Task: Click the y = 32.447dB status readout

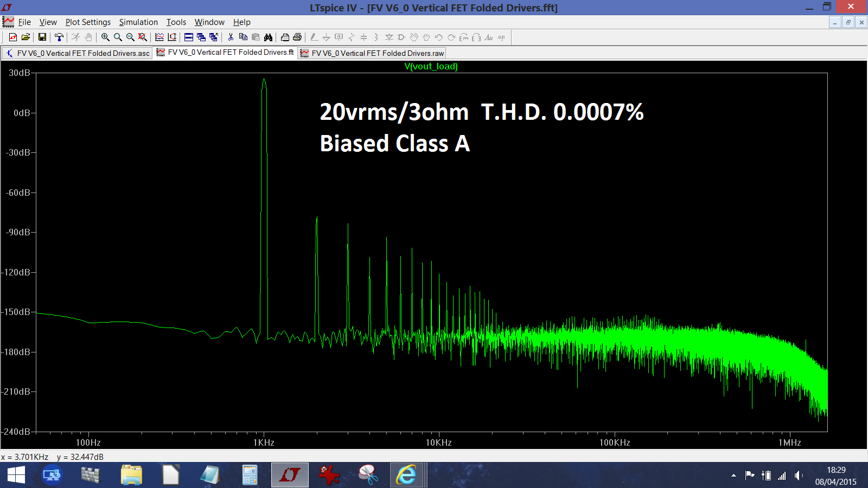Action: [80, 457]
